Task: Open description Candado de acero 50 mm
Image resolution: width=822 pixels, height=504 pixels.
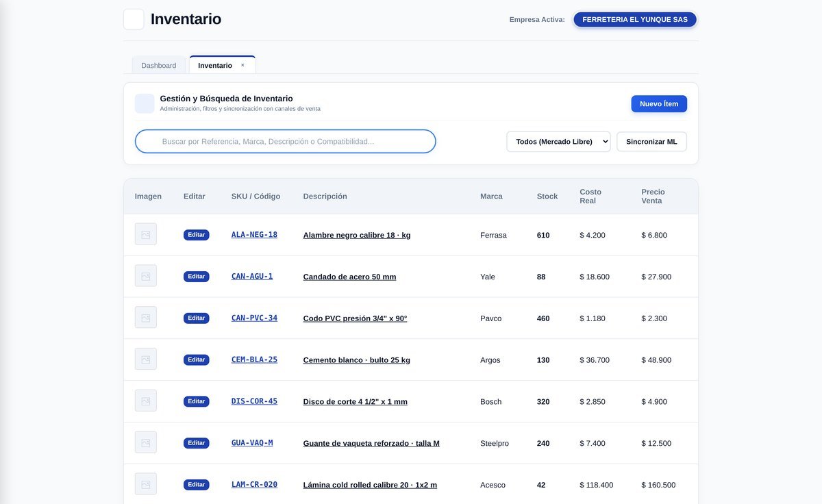Action: pos(349,277)
